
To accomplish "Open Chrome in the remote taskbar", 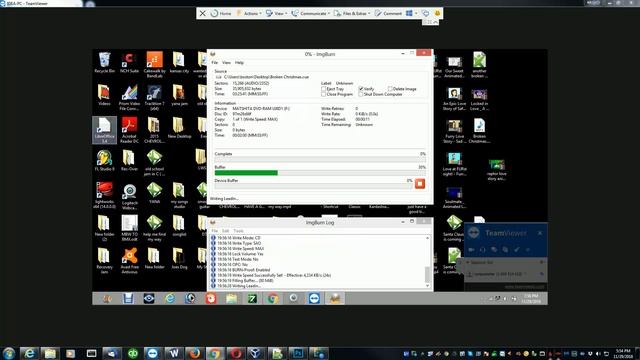I will click(x=273, y=298).
